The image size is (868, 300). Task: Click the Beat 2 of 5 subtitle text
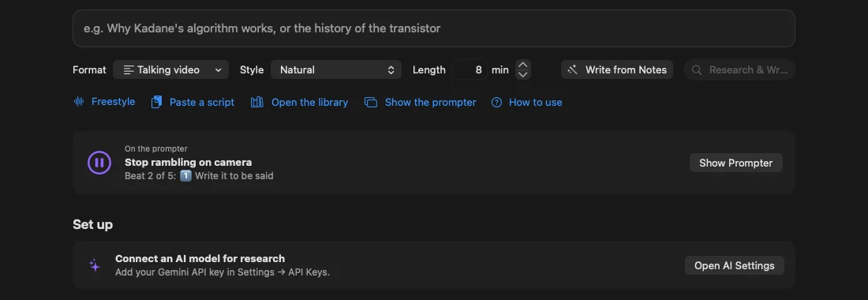(199, 176)
